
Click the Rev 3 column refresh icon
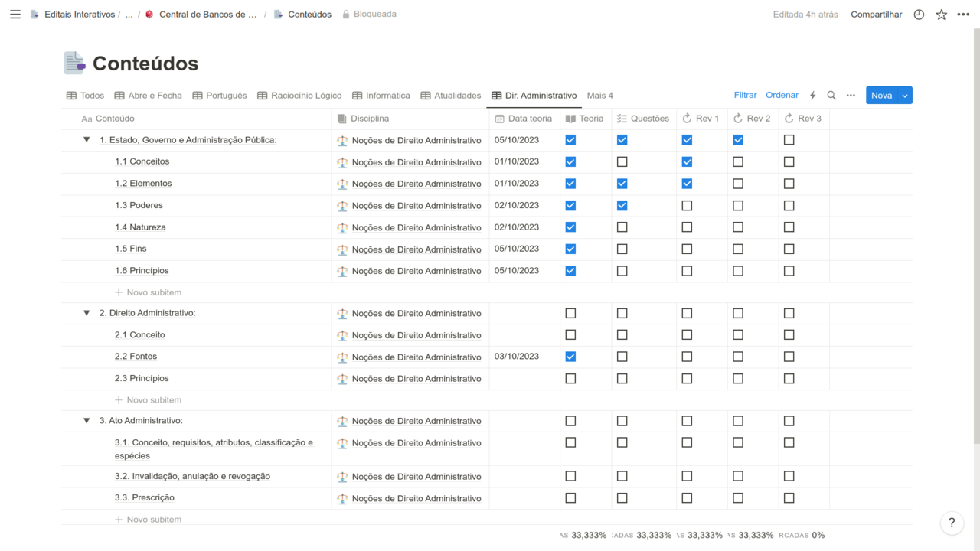click(x=789, y=119)
